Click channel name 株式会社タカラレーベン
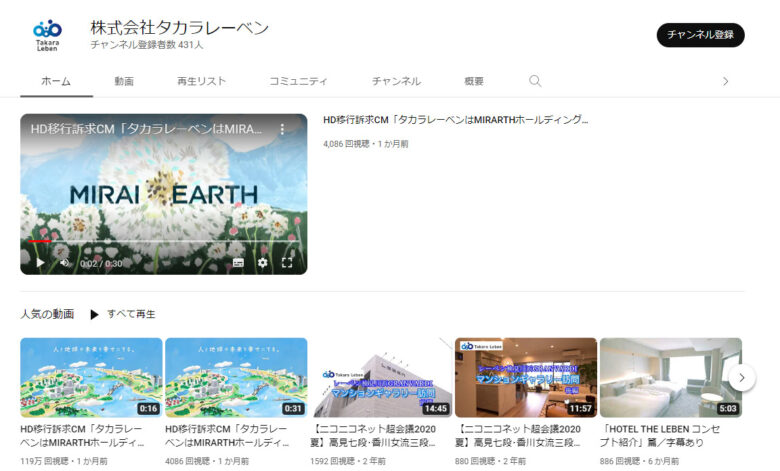The image size is (780, 471). [180, 28]
